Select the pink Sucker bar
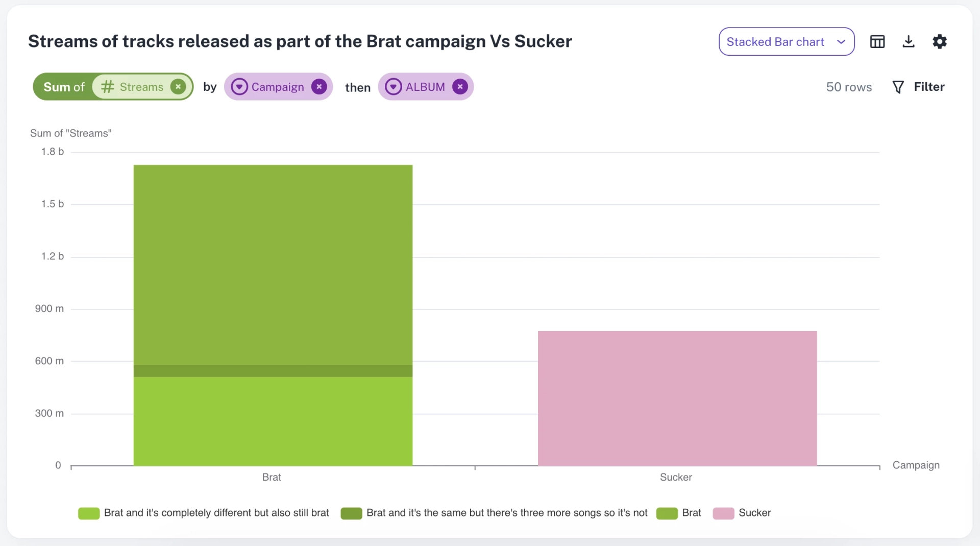 coord(677,398)
